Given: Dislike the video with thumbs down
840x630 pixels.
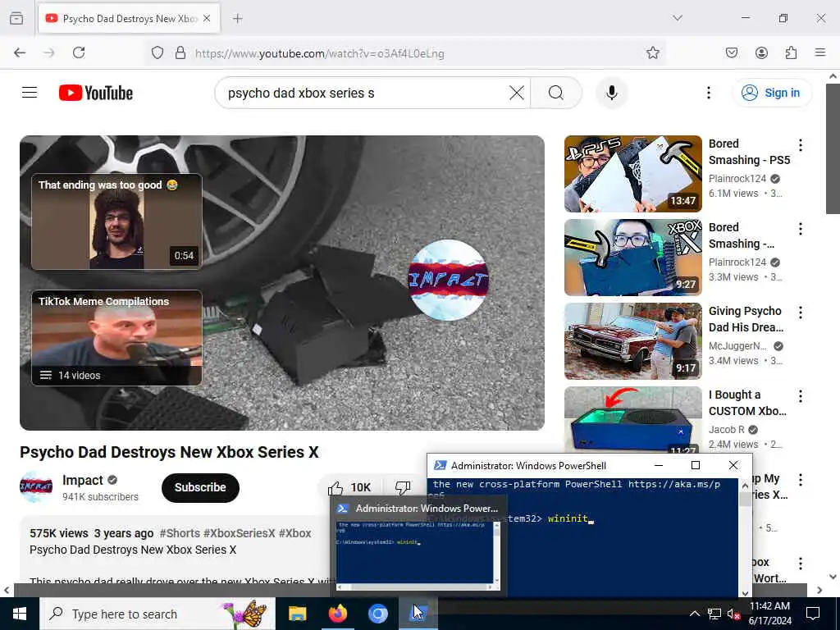Looking at the screenshot, I should tap(402, 487).
